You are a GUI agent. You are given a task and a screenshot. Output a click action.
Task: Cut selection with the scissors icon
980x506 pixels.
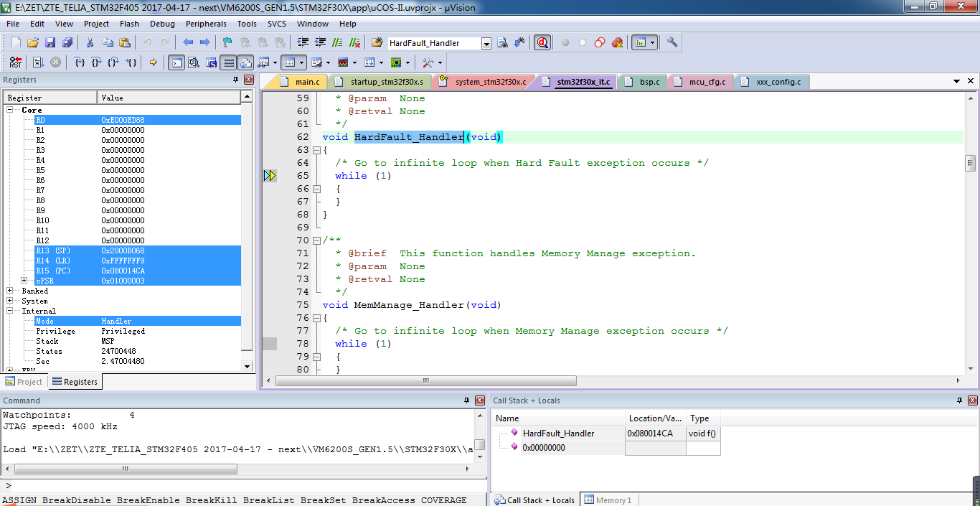pyautogui.click(x=90, y=42)
